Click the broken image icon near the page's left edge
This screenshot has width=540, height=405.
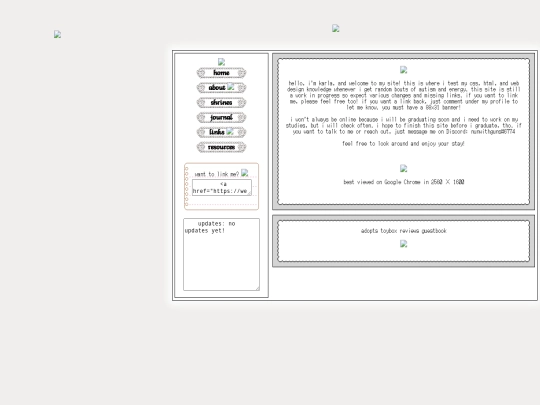pyautogui.click(x=58, y=34)
